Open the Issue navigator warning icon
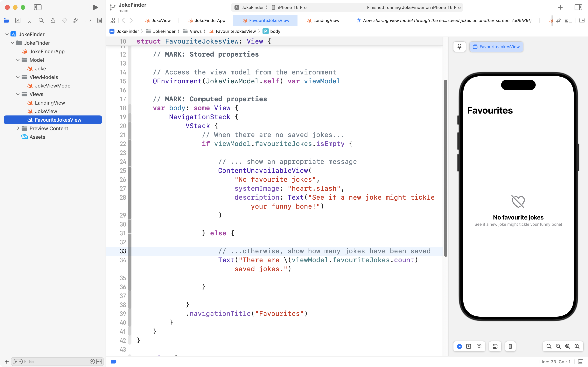Screen dimensions: 588x367 (x=53, y=20)
